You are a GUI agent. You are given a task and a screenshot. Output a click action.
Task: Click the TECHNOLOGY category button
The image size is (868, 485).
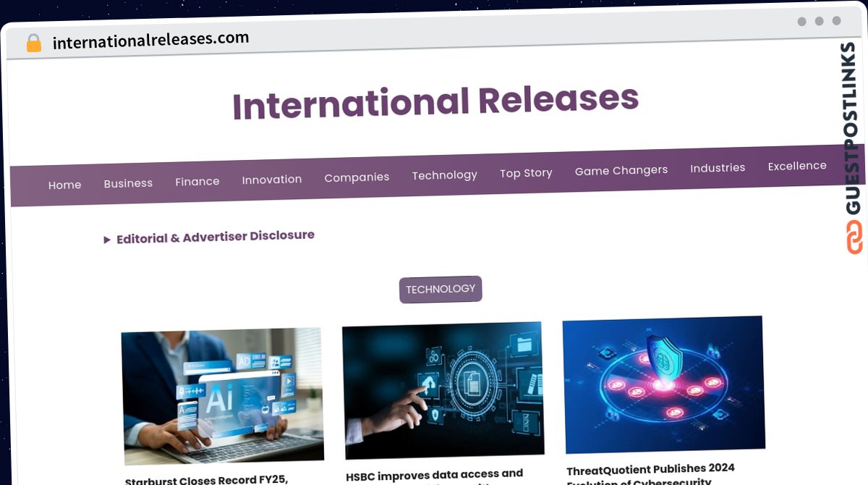[x=441, y=290]
